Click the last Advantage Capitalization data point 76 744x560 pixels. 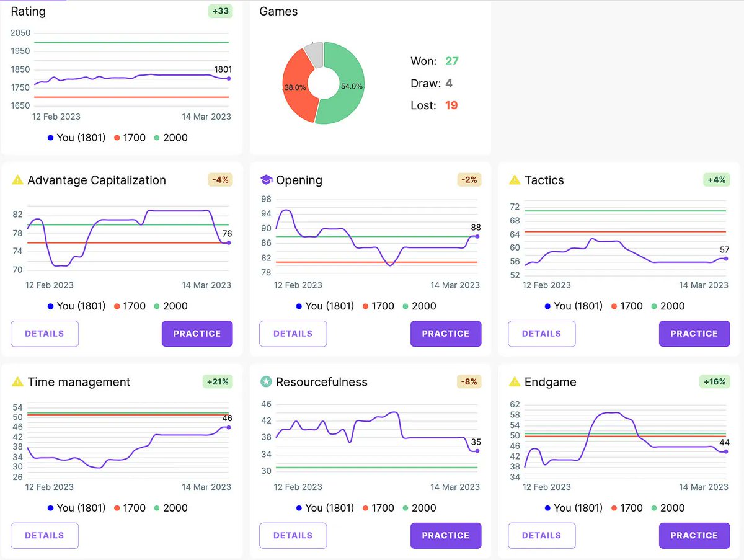(x=229, y=242)
